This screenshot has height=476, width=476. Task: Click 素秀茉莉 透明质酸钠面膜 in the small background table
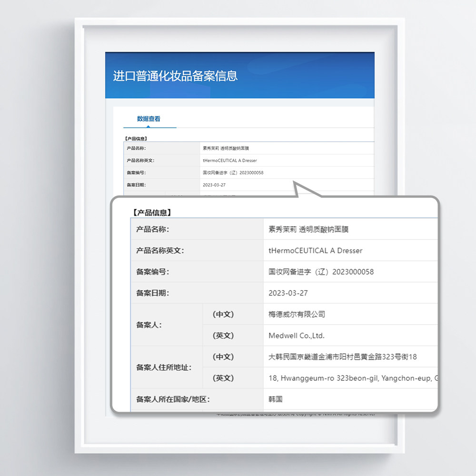226,148
